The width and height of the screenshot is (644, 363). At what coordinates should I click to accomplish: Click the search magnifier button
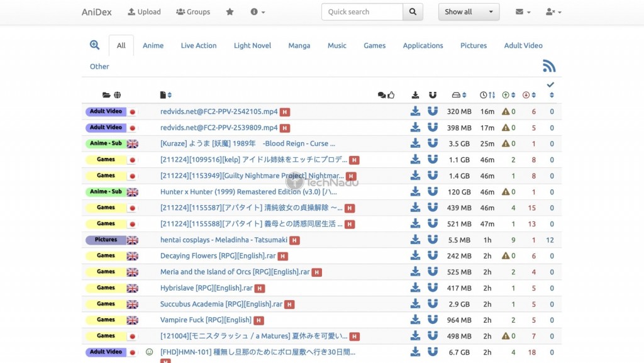tap(413, 12)
